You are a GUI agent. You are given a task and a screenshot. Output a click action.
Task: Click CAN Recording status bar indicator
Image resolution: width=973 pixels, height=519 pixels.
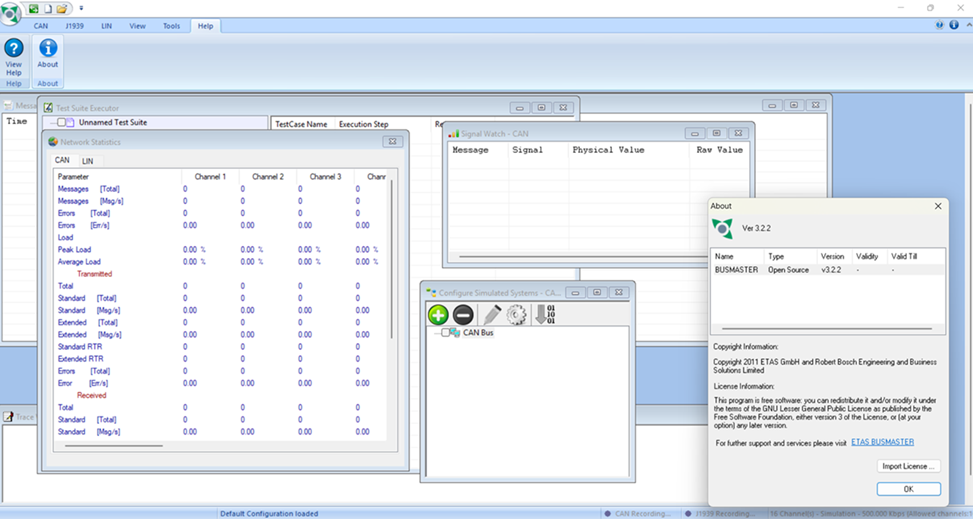pos(639,513)
